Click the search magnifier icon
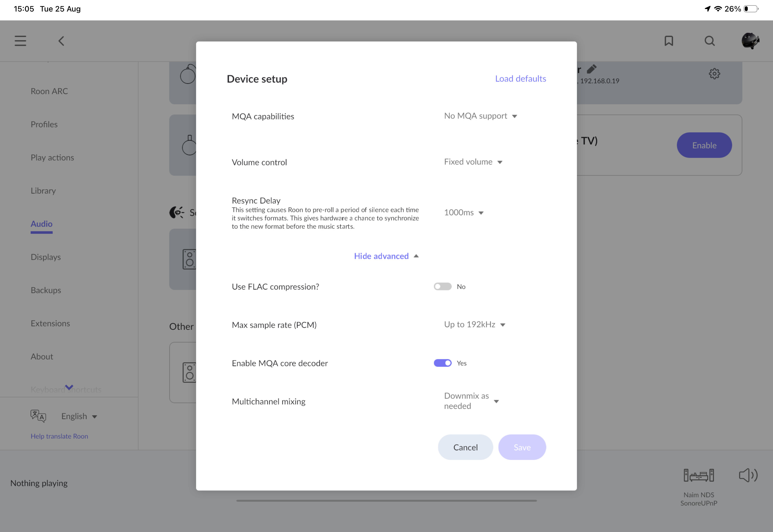Viewport: 773px width, 532px height. click(x=710, y=41)
